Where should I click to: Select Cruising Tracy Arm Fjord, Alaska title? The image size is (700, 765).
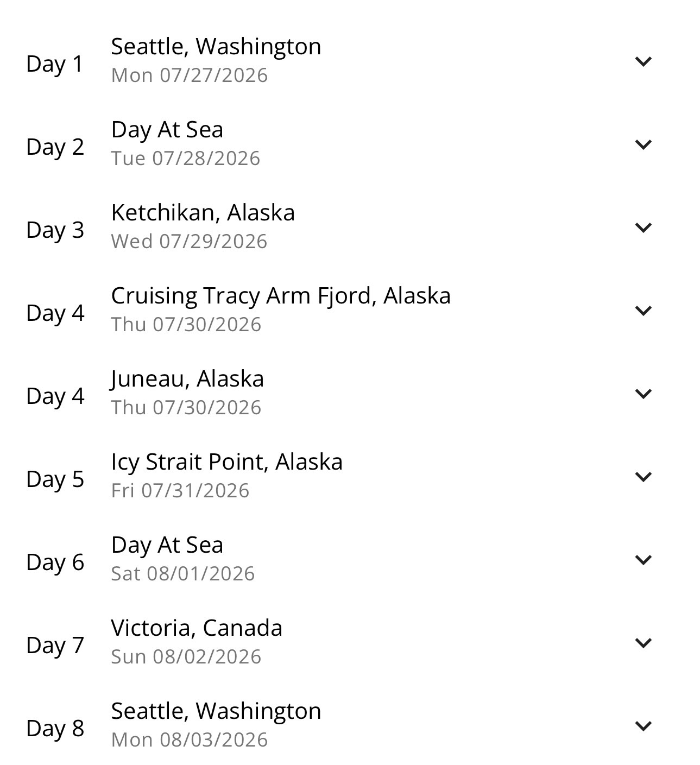pos(281,296)
